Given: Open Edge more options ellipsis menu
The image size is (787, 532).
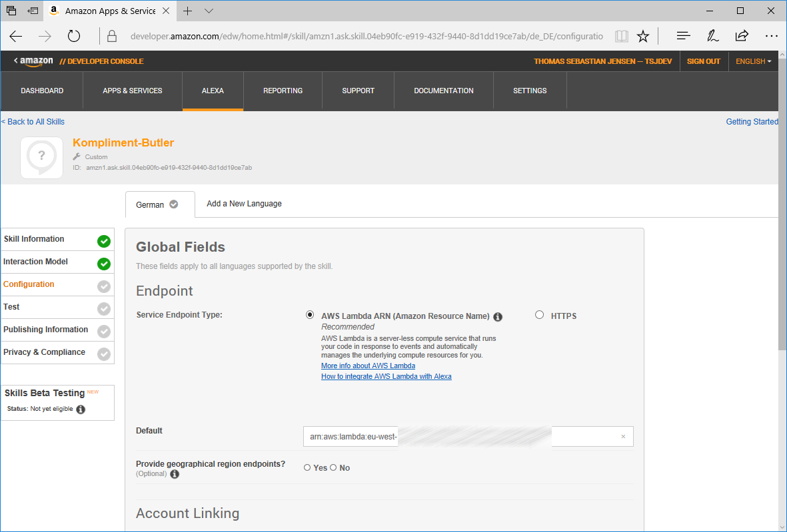Looking at the screenshot, I should (x=771, y=36).
